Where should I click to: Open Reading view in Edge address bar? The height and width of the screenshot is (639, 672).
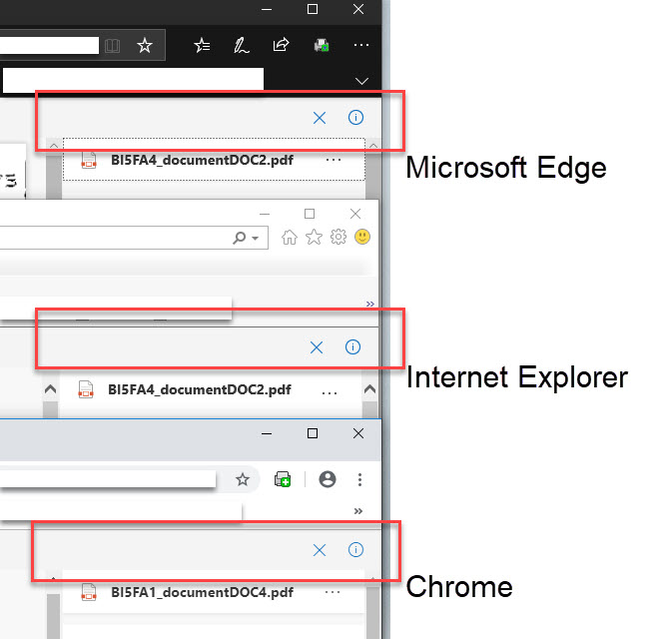(x=112, y=45)
